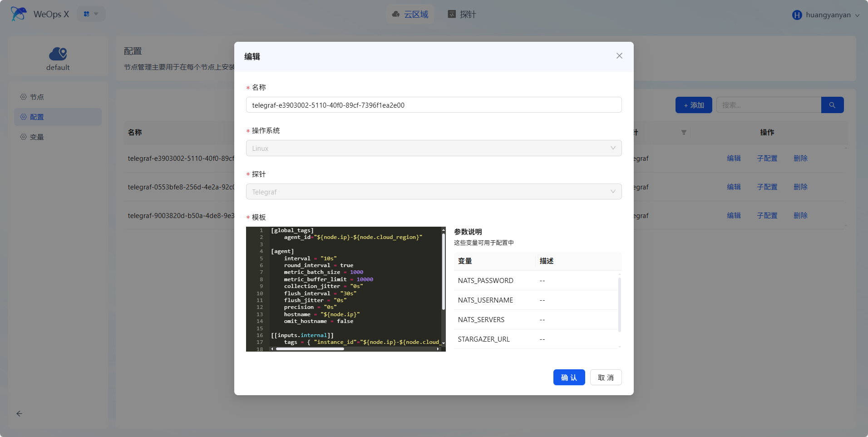Image resolution: width=868 pixels, height=437 pixels.
Task: Click the search input field
Action: point(769,105)
